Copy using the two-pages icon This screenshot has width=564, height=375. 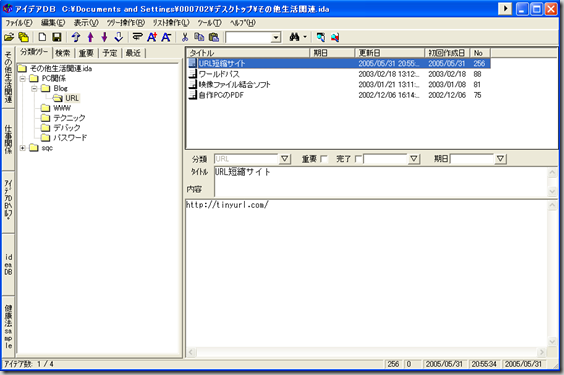(x=199, y=37)
